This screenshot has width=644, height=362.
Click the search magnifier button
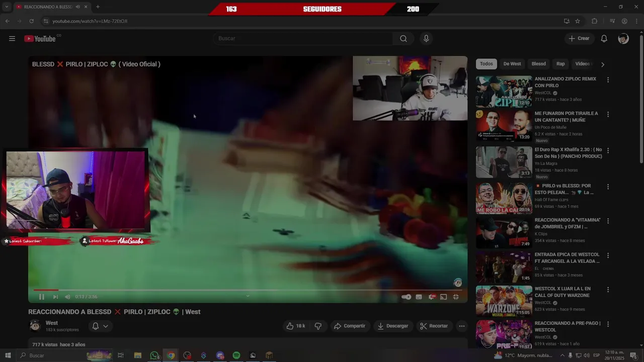(x=404, y=39)
